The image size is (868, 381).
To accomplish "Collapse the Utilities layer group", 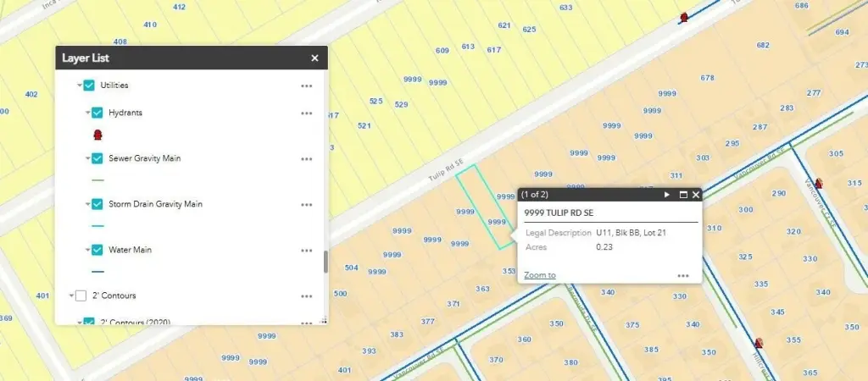I will pyautogui.click(x=80, y=86).
